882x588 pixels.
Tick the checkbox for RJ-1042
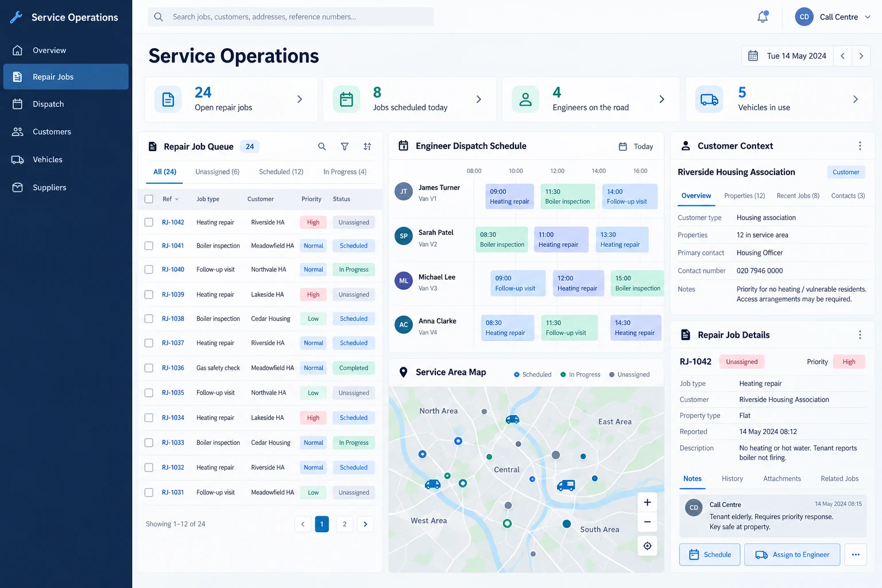(149, 222)
